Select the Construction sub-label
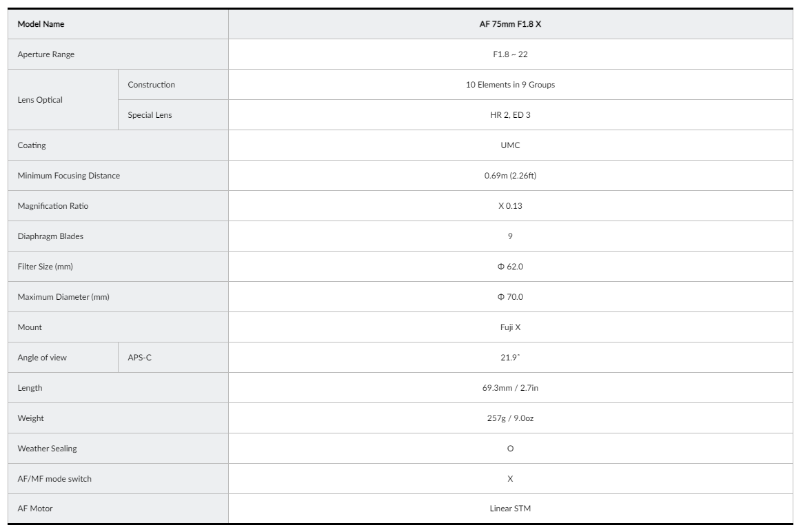 coord(151,85)
